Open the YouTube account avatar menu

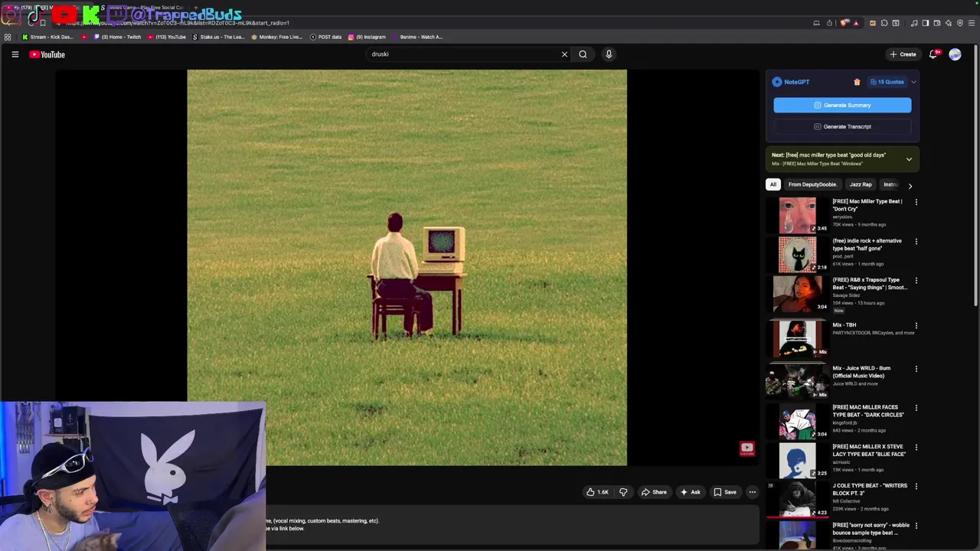(x=955, y=54)
